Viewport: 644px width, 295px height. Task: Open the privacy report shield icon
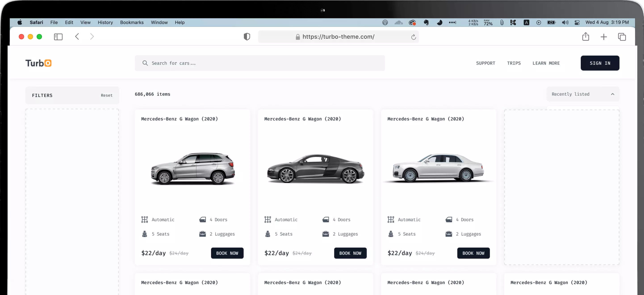(x=247, y=37)
